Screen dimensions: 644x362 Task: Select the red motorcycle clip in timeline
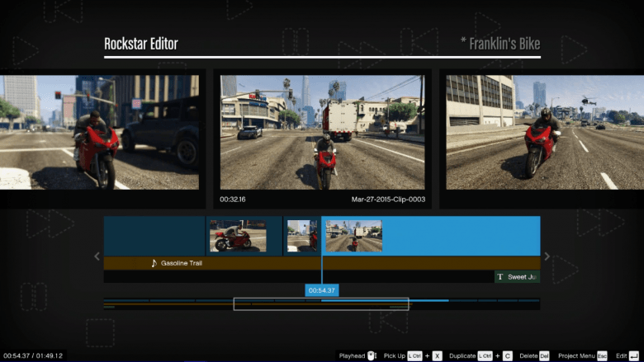click(237, 236)
